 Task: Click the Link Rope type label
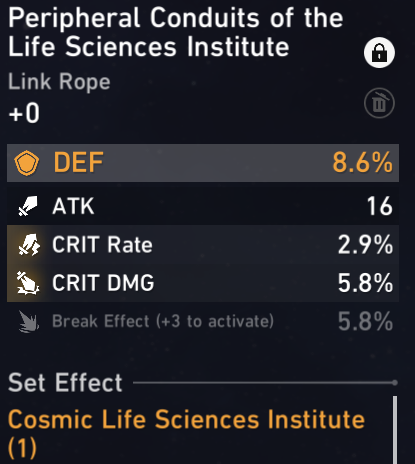coord(59,82)
